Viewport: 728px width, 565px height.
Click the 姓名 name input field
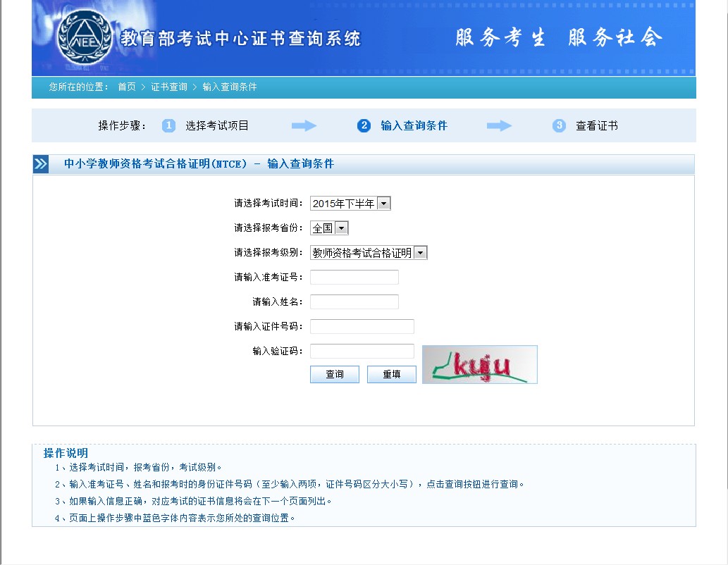point(354,302)
